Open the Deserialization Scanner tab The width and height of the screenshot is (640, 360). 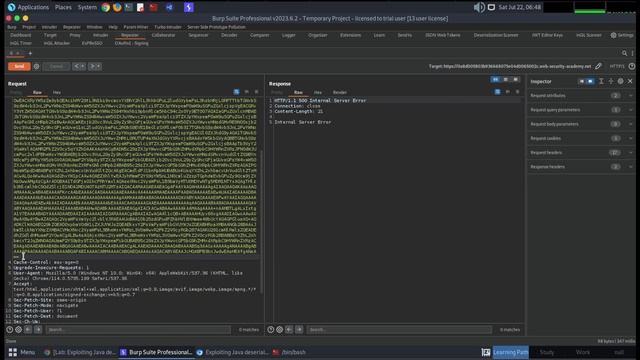496,35
